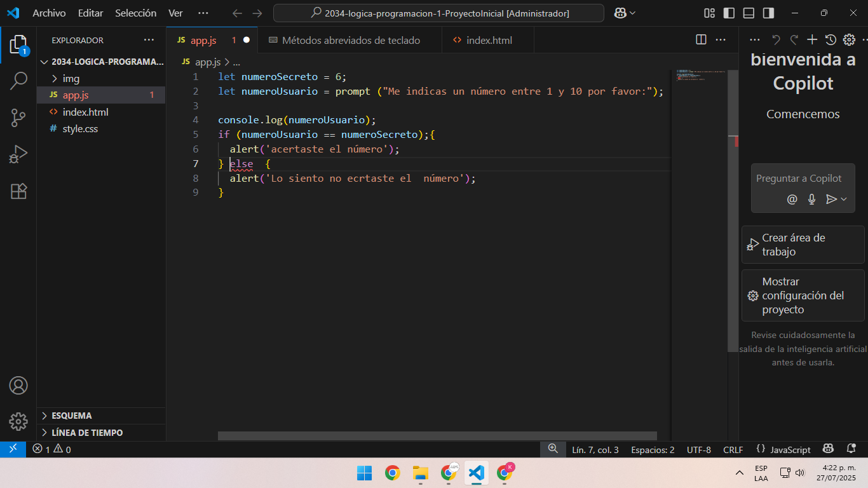
Task: Switch to Métodos abreviados de teclado tab
Action: (x=350, y=40)
